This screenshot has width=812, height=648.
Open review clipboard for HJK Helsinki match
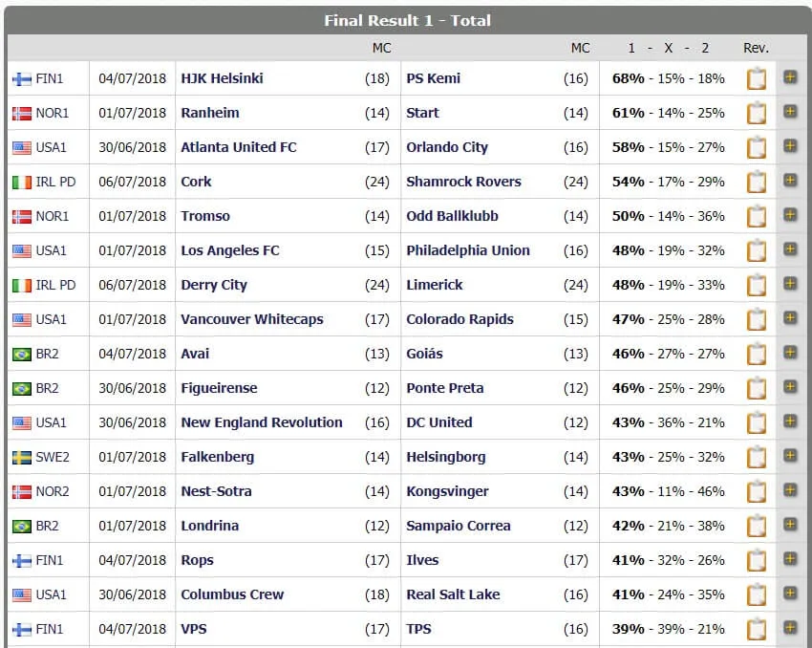pos(756,78)
